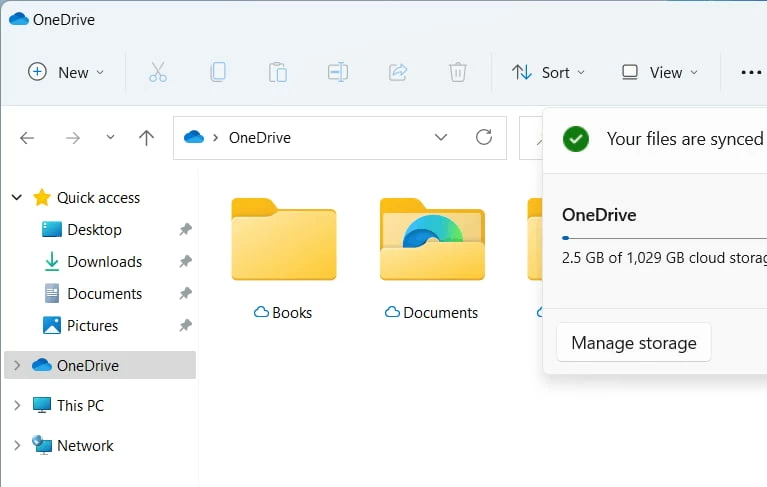Click the Cut scissors icon

click(x=157, y=72)
